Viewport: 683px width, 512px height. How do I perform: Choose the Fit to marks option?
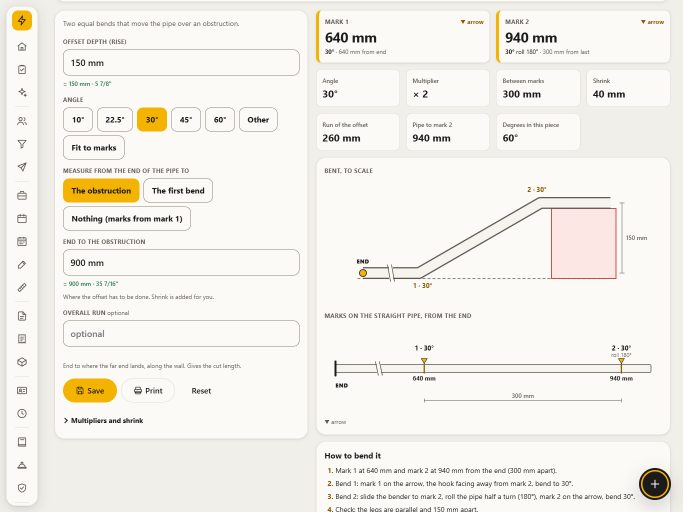[x=94, y=148]
